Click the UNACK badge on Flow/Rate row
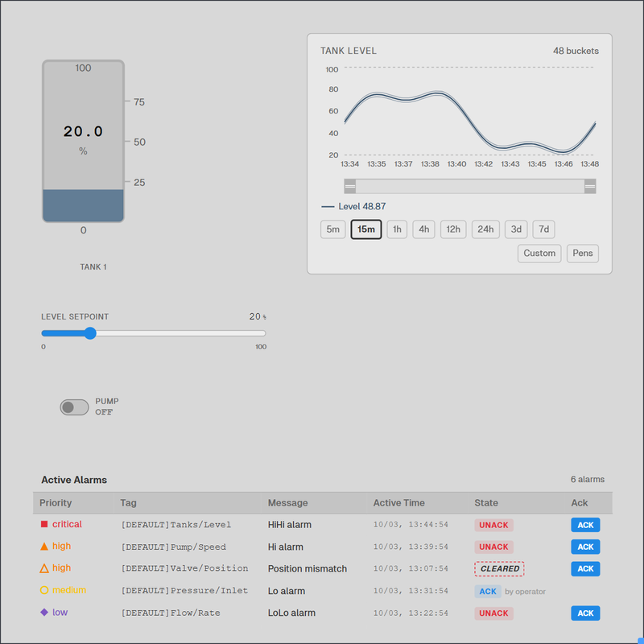 [493, 613]
